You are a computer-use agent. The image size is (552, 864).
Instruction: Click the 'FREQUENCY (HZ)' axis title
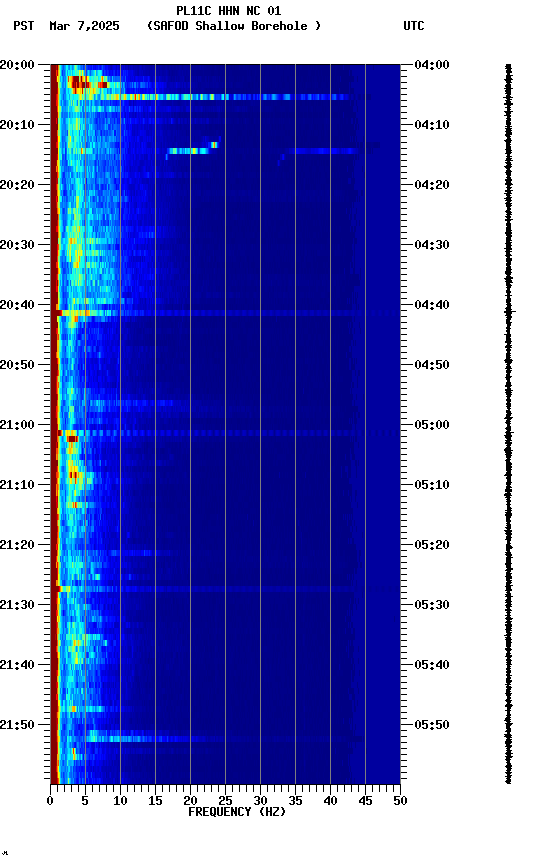(x=237, y=812)
